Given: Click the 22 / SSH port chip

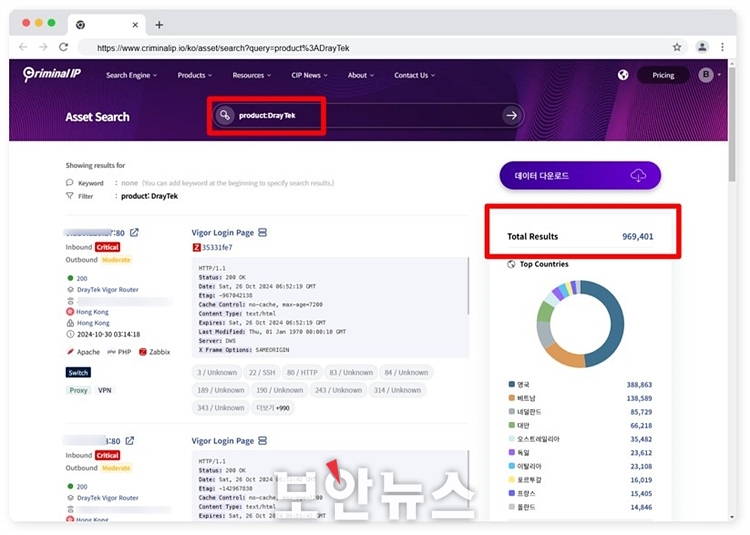Looking at the screenshot, I should point(262,372).
